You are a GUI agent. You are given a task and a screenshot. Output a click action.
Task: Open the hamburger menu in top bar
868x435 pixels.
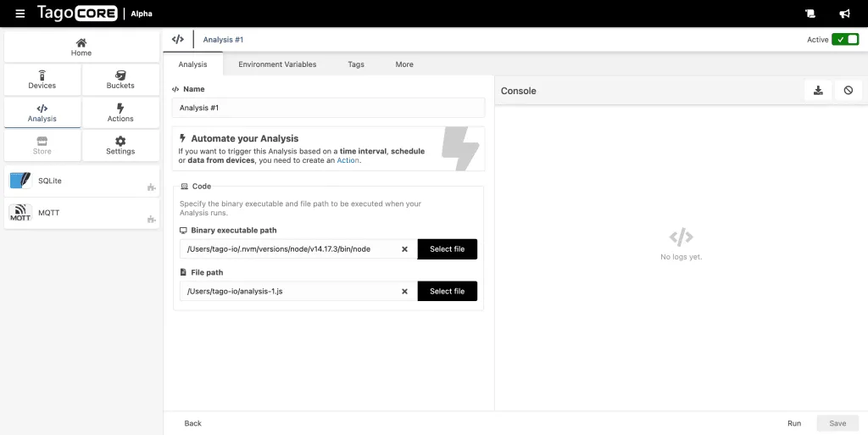pos(20,14)
